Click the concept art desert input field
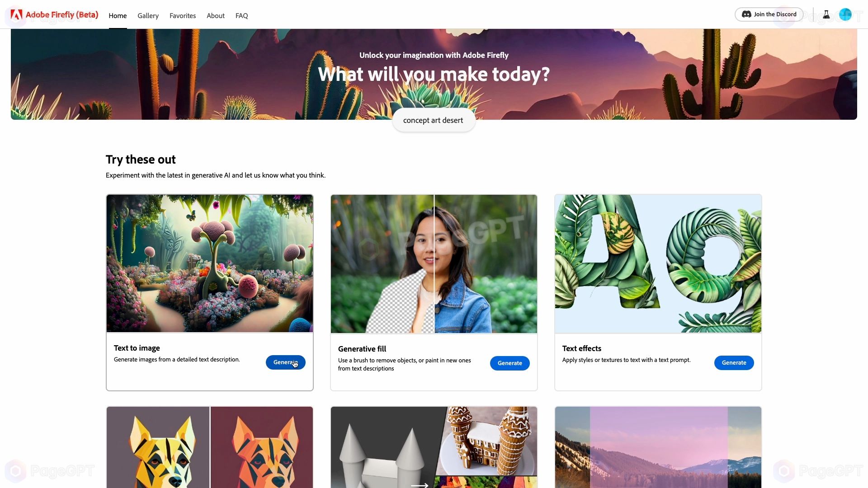The image size is (868, 488). click(434, 120)
